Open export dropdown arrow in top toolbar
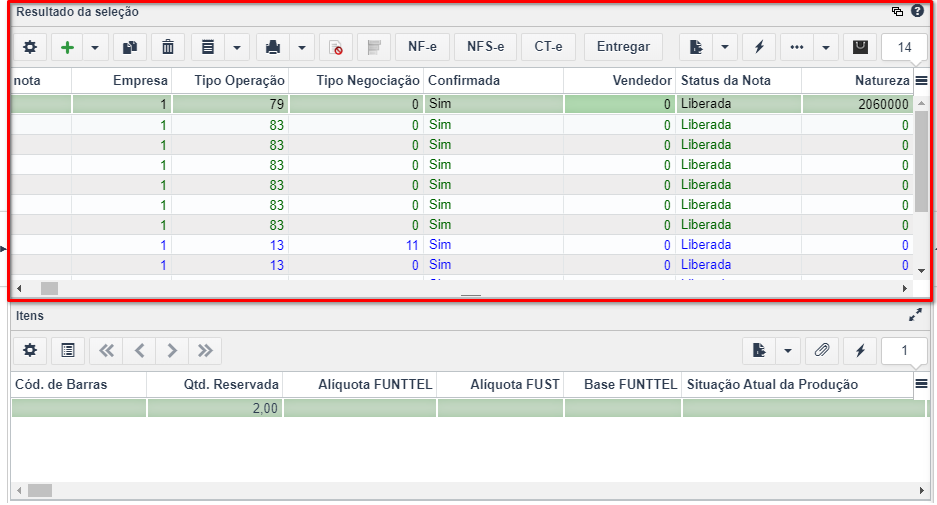 [725, 47]
